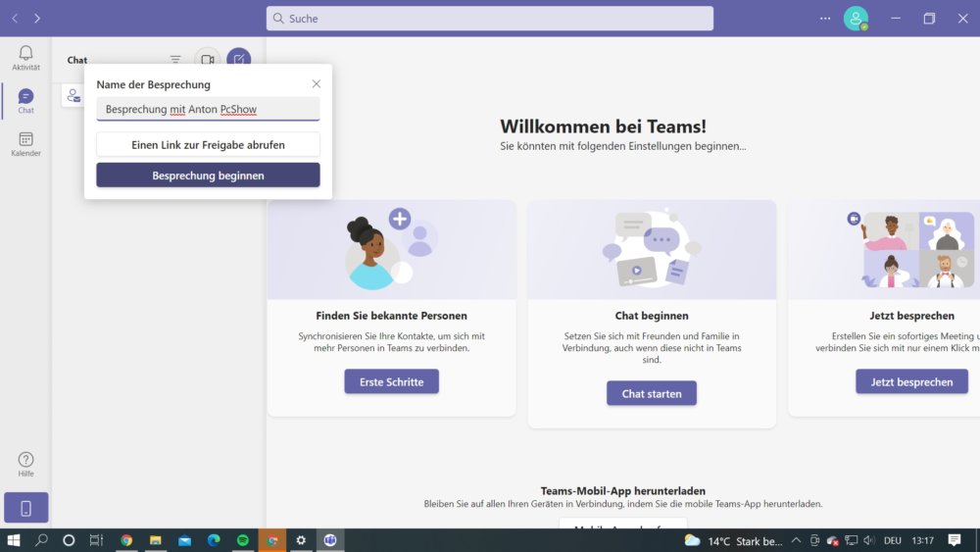Click the mobile app download phone icon
The width and height of the screenshot is (980, 552).
click(x=25, y=508)
